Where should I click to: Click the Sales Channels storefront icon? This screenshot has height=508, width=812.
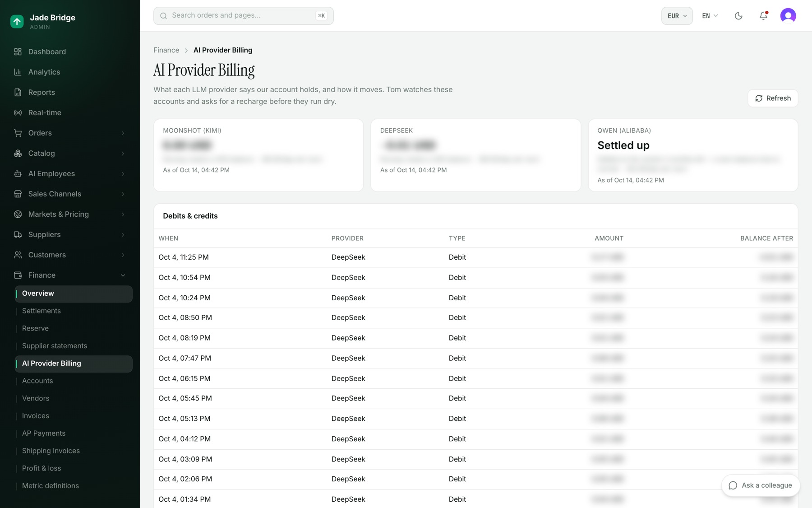coord(18,194)
